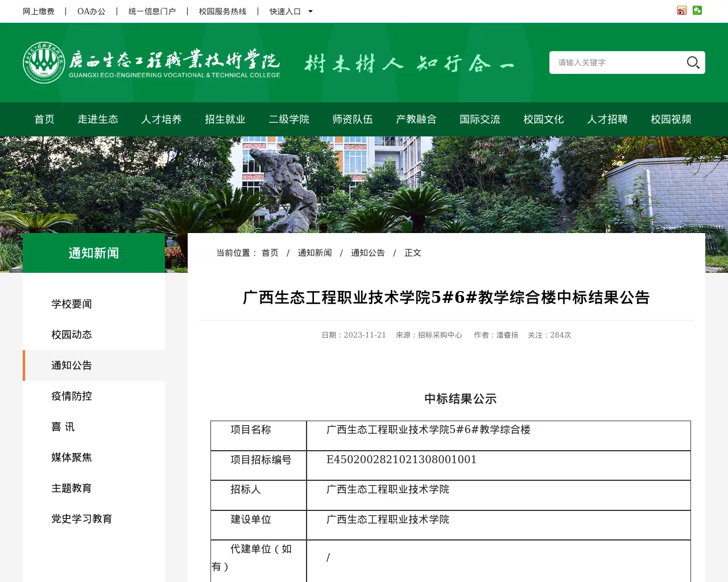Select 首页 in the main navigation
The image size is (728, 582).
click(44, 119)
